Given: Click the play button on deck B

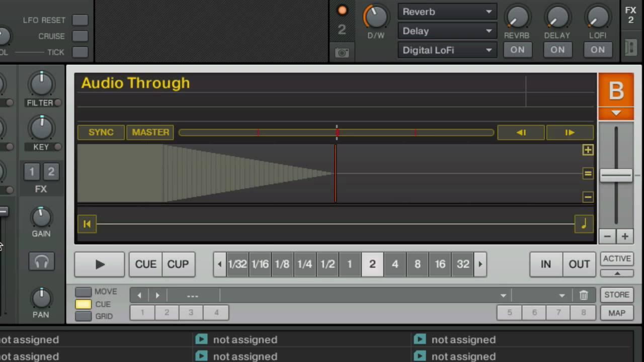Looking at the screenshot, I should (x=100, y=264).
